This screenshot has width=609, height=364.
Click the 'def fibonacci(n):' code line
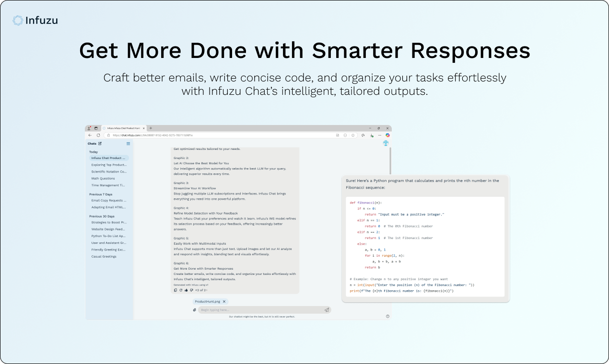tap(366, 203)
